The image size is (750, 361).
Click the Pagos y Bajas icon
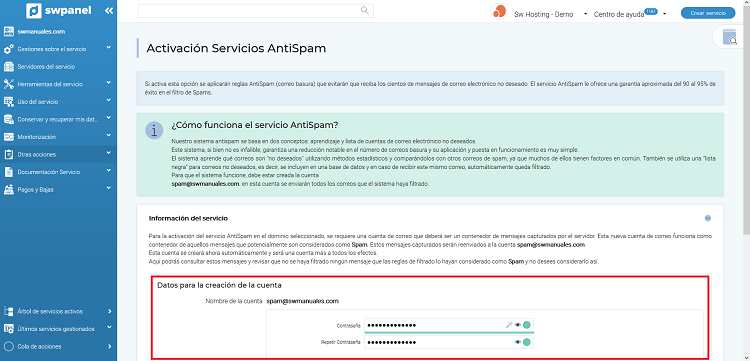9,189
